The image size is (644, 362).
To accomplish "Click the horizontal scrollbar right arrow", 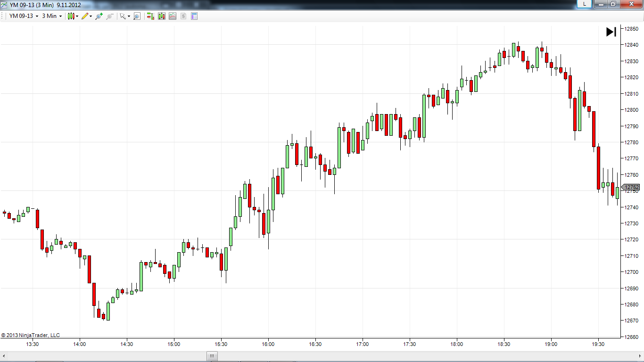I will 641,356.
